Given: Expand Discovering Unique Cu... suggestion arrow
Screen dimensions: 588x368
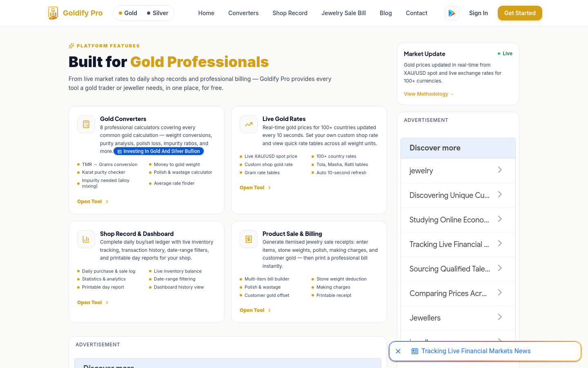Looking at the screenshot, I should pos(500,195).
